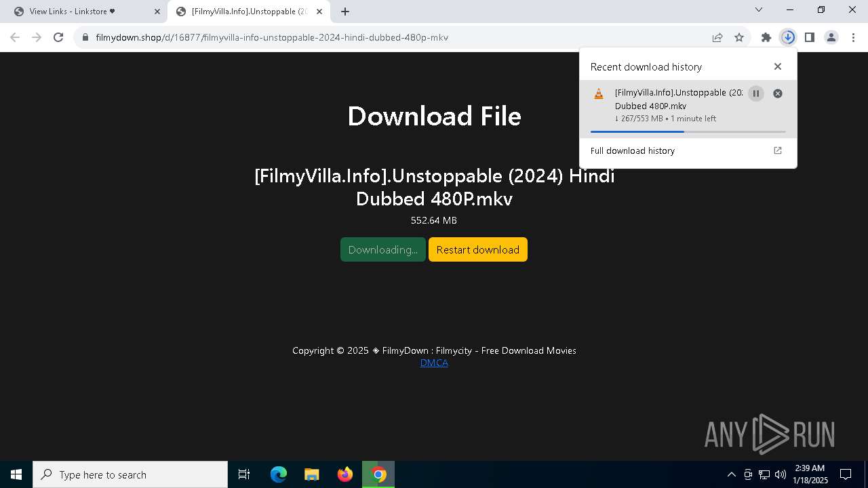The height and width of the screenshot is (488, 868).
Task: Pause the Unstoppable mkv download
Action: pos(756,94)
